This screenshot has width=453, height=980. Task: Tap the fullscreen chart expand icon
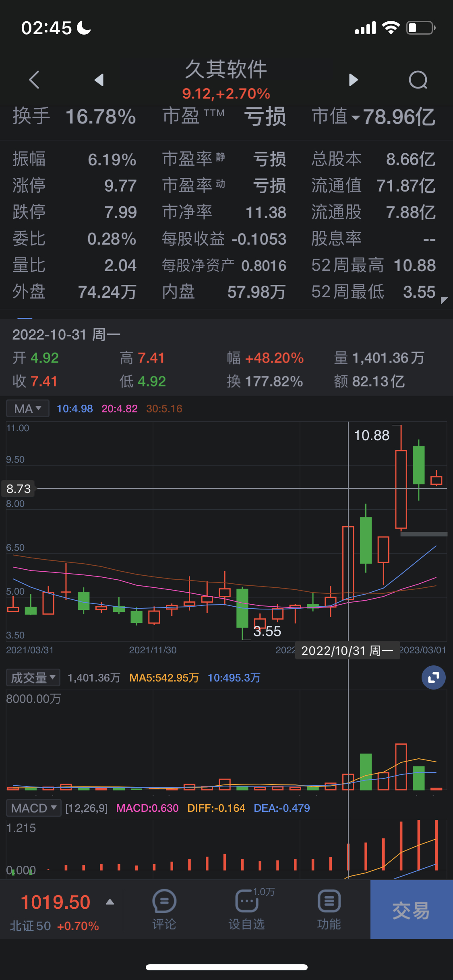[434, 677]
